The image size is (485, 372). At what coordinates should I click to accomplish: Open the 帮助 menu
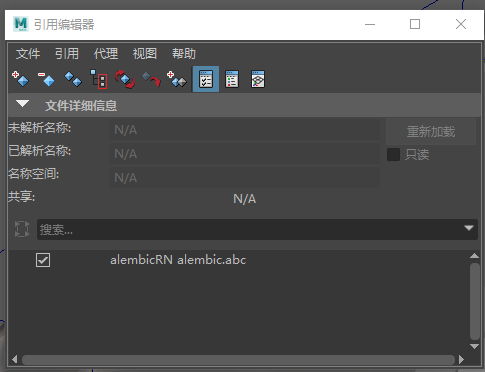coord(184,54)
